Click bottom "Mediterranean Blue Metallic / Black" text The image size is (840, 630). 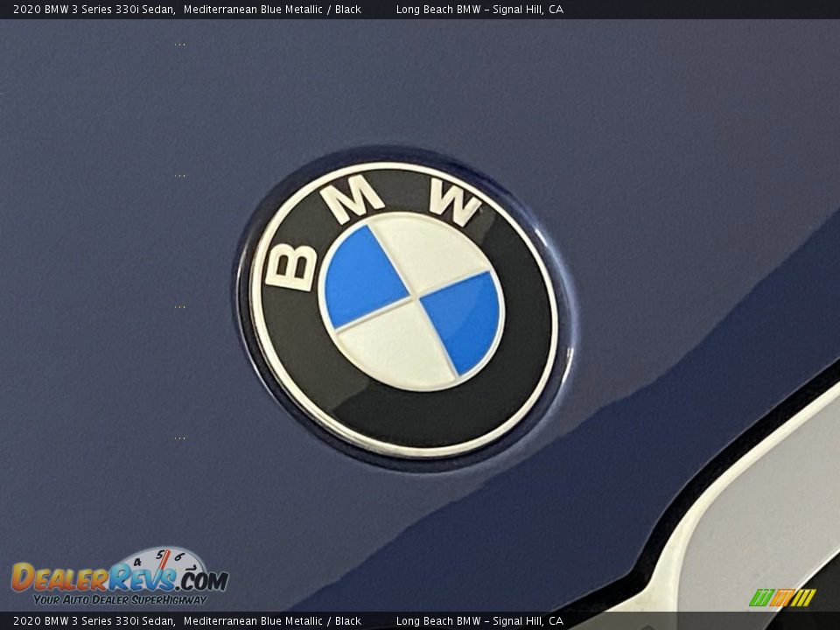[x=272, y=621]
